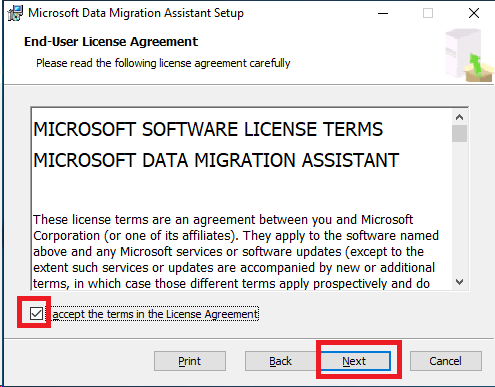The height and width of the screenshot is (387, 495).
Task: Check the accept license terms checkbox
Action: click(36, 314)
